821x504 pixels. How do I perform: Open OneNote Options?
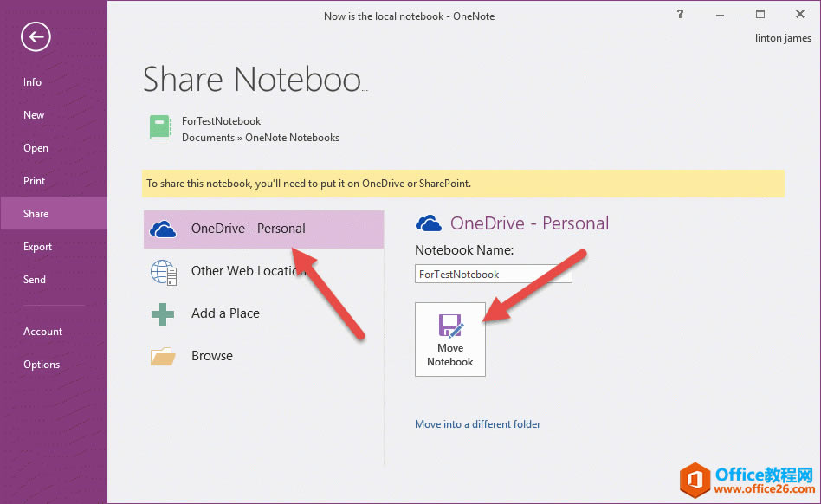coord(42,365)
